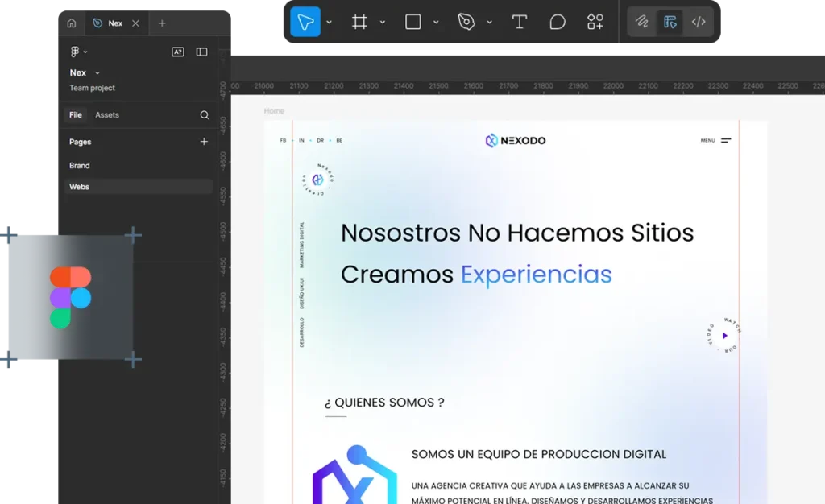The height and width of the screenshot is (504, 825).
Task: Open the Actions and components tool
Action: pos(595,22)
